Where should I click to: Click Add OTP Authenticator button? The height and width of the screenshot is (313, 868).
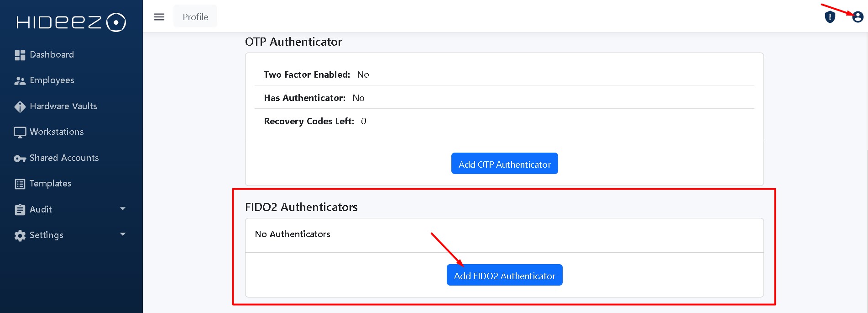(504, 164)
